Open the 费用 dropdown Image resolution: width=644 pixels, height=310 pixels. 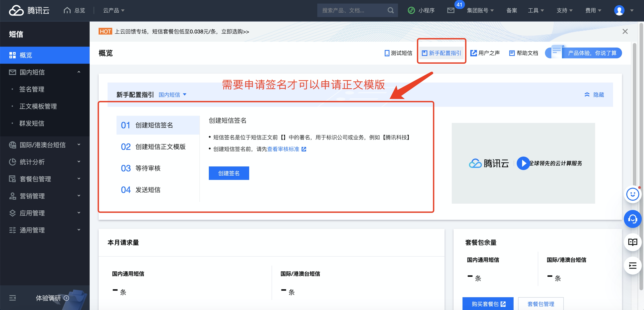593,11
